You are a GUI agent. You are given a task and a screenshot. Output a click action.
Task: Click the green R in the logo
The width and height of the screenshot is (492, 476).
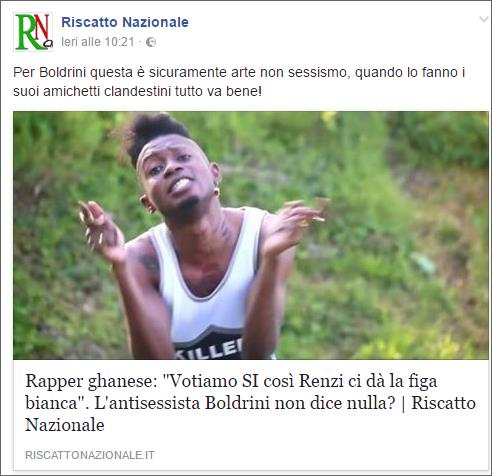pos(26,32)
